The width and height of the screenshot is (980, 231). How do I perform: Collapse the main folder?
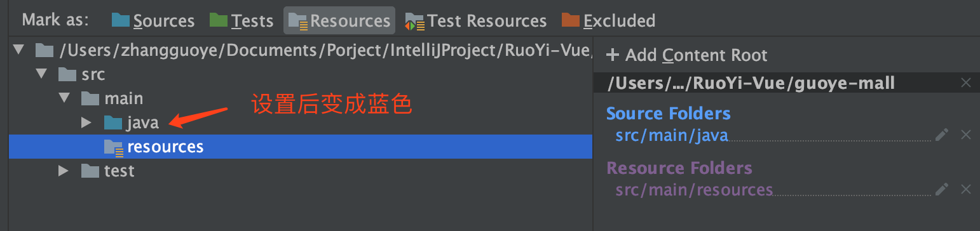click(64, 98)
